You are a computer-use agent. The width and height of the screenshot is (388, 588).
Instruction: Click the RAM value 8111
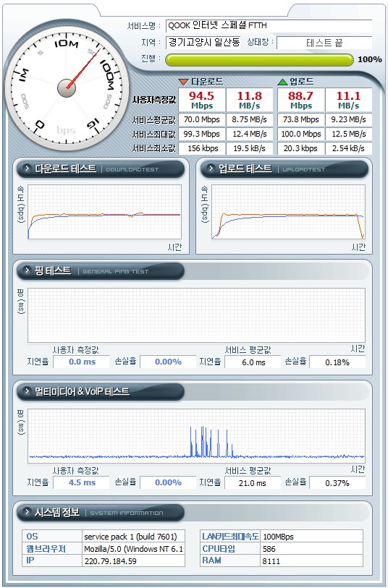[311, 561]
